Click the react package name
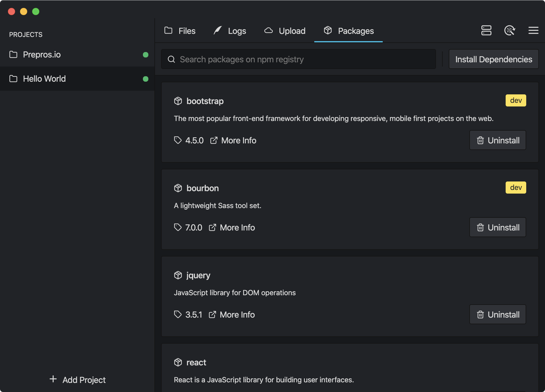This screenshot has width=545, height=392. (196, 363)
